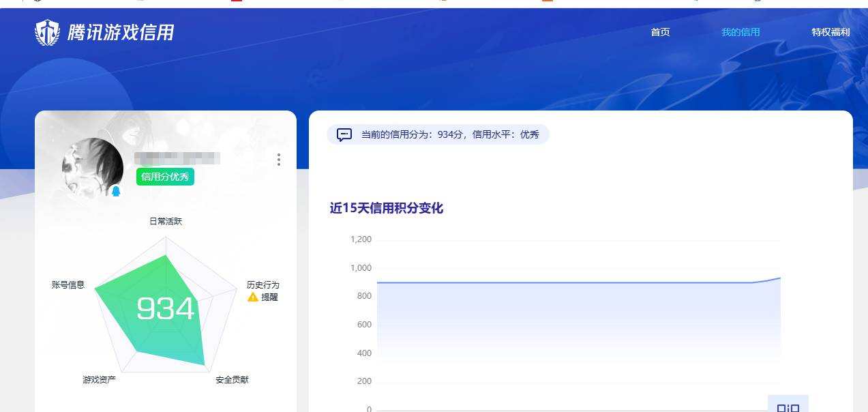868x412 pixels.
Task: Click the QQ penguin icon on avatar
Action: (116, 192)
